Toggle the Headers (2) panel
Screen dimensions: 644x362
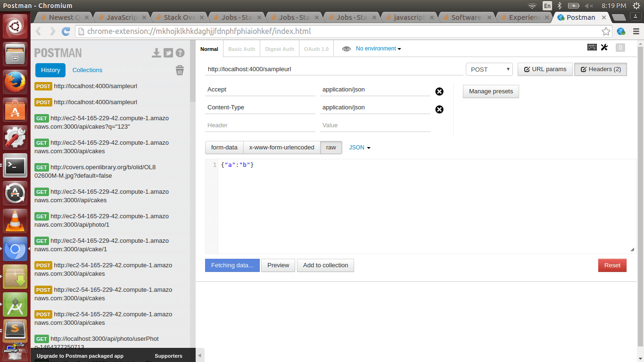click(601, 69)
